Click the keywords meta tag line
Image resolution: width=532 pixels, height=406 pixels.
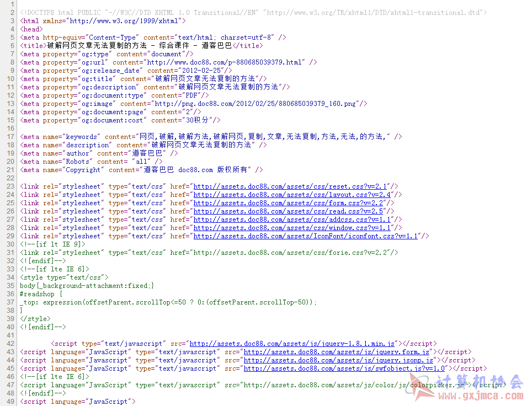click(211, 137)
